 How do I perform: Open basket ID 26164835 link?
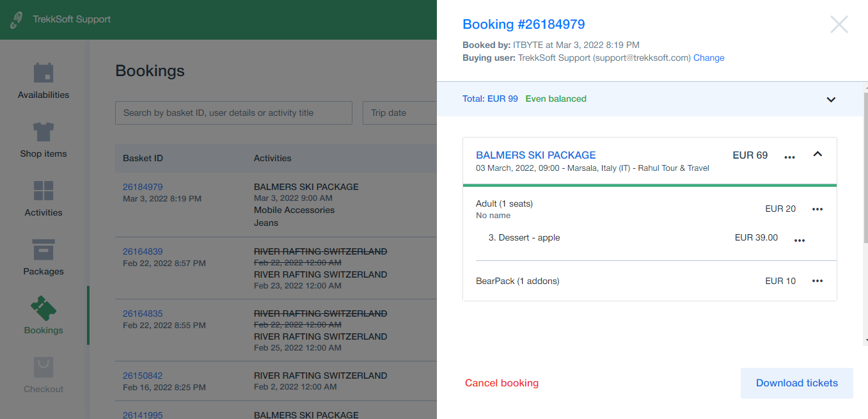point(143,313)
